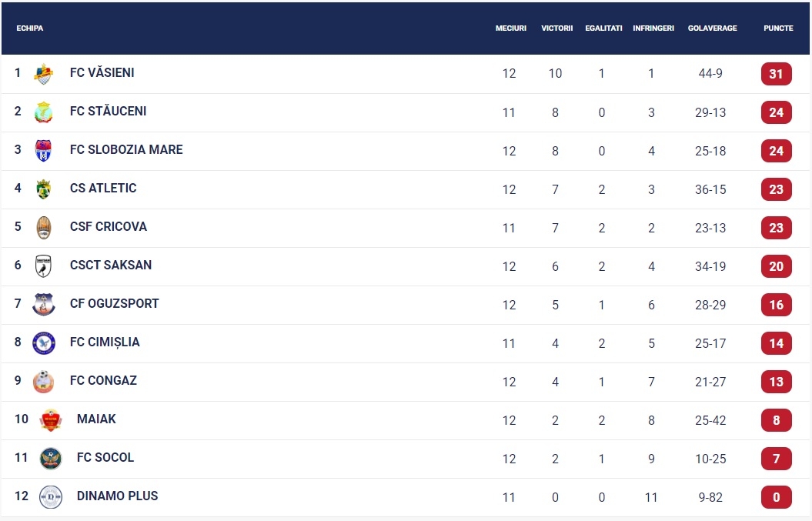
Task: Select the FC Congaz team logo
Action: pyautogui.click(x=44, y=381)
